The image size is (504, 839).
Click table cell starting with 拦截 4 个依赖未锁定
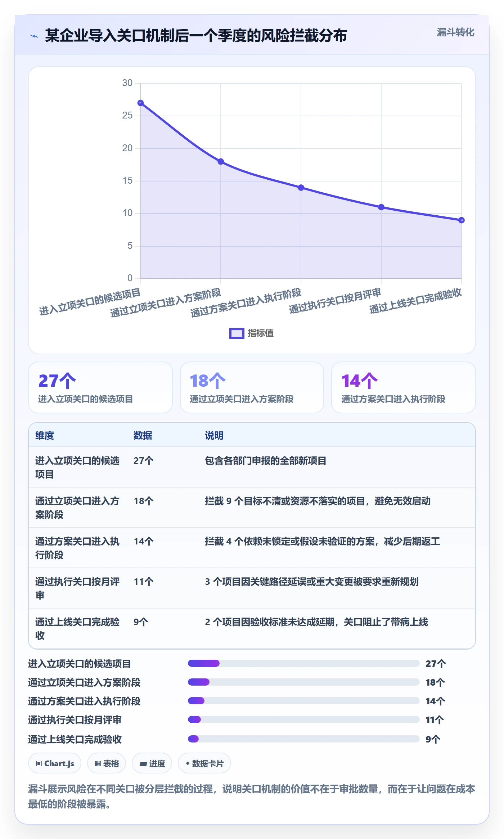pos(322,542)
